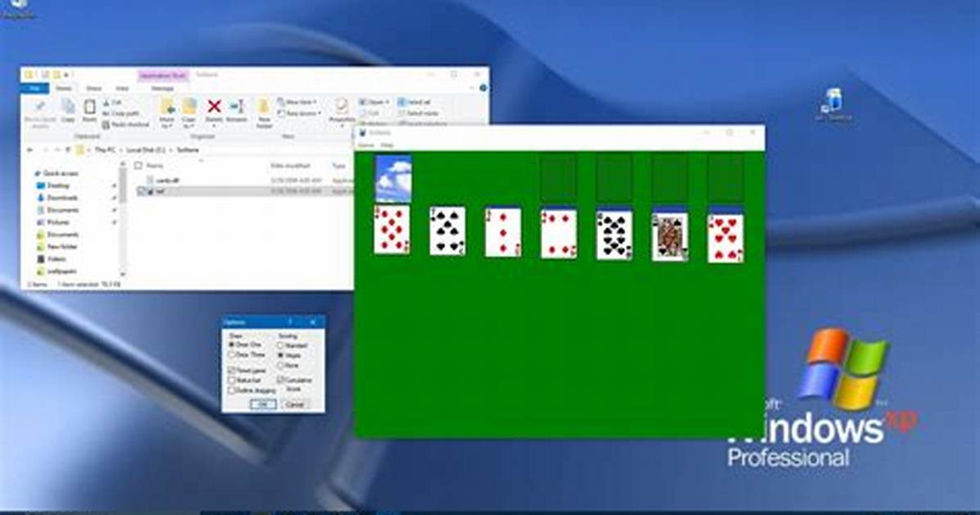Open the Solitaire Help menu

tap(388, 145)
